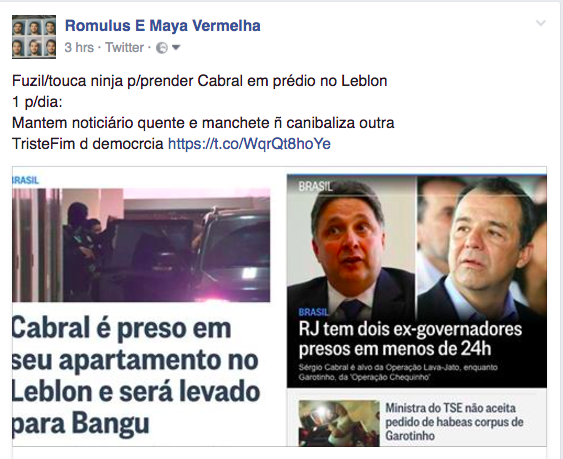This screenshot has height=459, width=563.
Task: Click the white BRASIL label over photo
Action: 316,186
